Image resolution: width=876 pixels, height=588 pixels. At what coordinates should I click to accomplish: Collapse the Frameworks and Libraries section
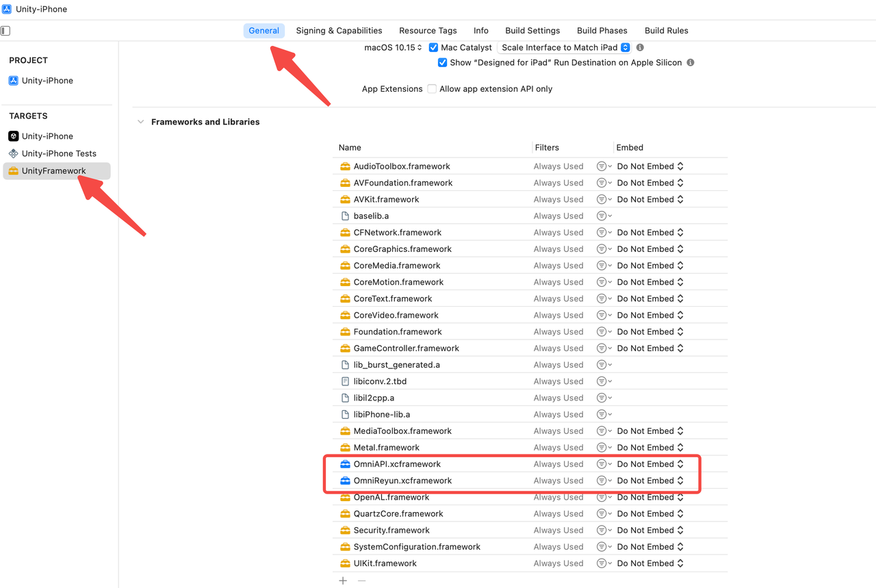pyautogui.click(x=140, y=122)
